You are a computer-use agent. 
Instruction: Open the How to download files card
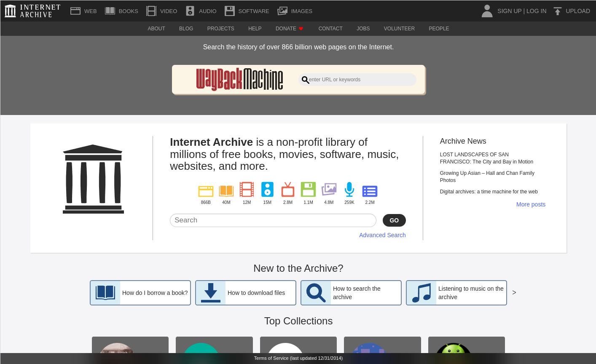245,293
